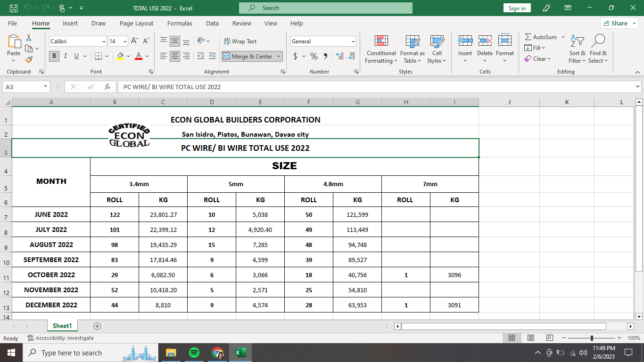Open Chrome from the taskbar

pyautogui.click(x=217, y=353)
